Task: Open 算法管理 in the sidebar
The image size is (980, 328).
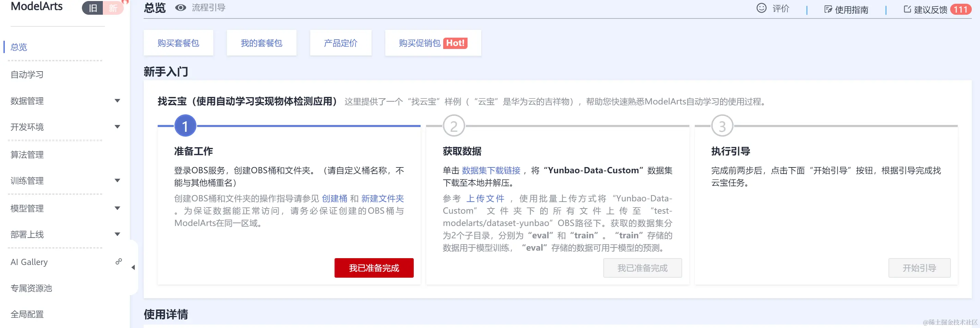Action: click(27, 155)
